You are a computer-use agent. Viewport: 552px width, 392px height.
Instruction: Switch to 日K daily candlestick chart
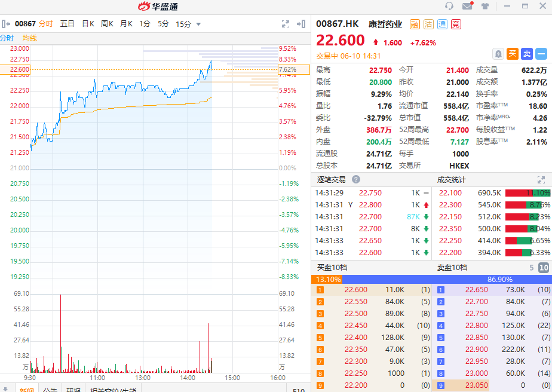coord(88,24)
